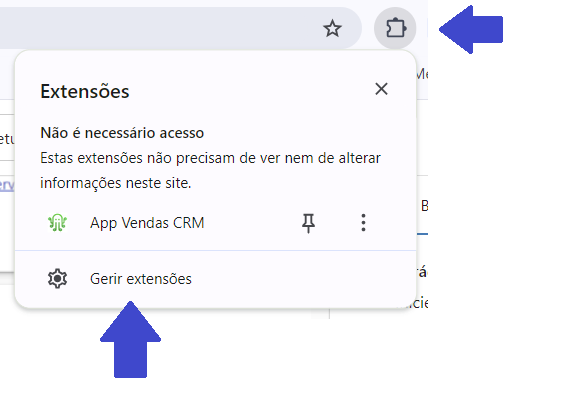
Task: Click the Extensions puzzle-piece toolbar icon
Action: [395, 28]
